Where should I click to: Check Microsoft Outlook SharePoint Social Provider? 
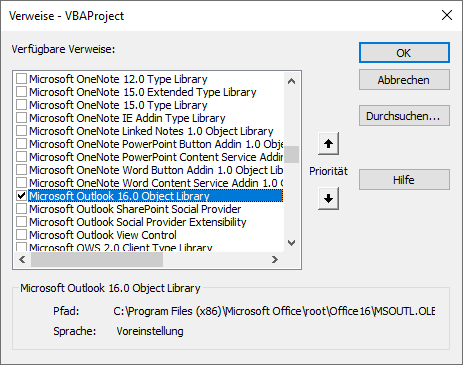tap(22, 209)
